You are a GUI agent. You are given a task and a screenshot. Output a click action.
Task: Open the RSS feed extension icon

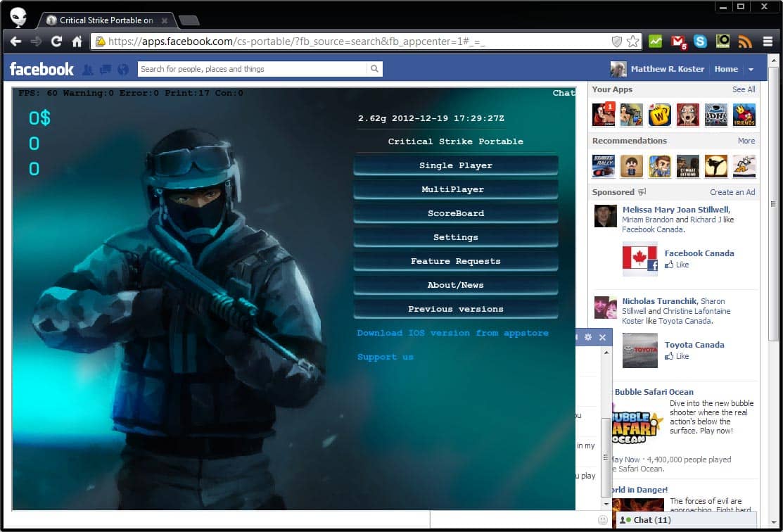(x=745, y=42)
